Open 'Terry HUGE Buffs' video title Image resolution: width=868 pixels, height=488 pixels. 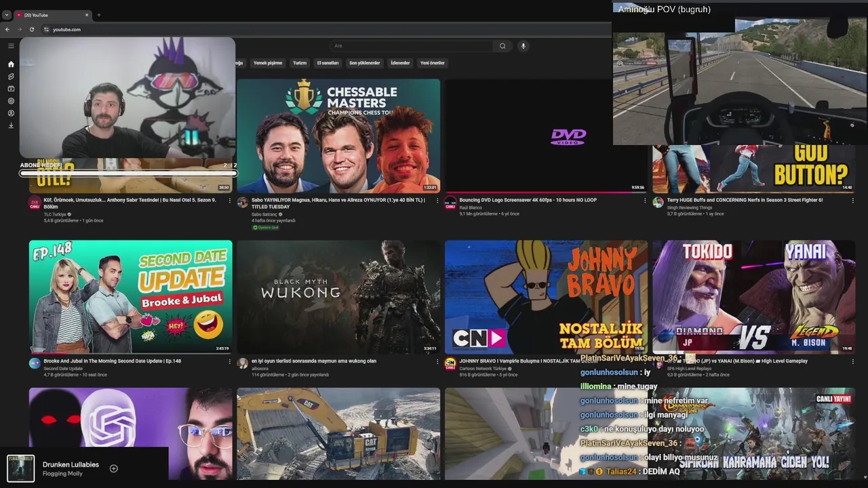[x=745, y=200]
